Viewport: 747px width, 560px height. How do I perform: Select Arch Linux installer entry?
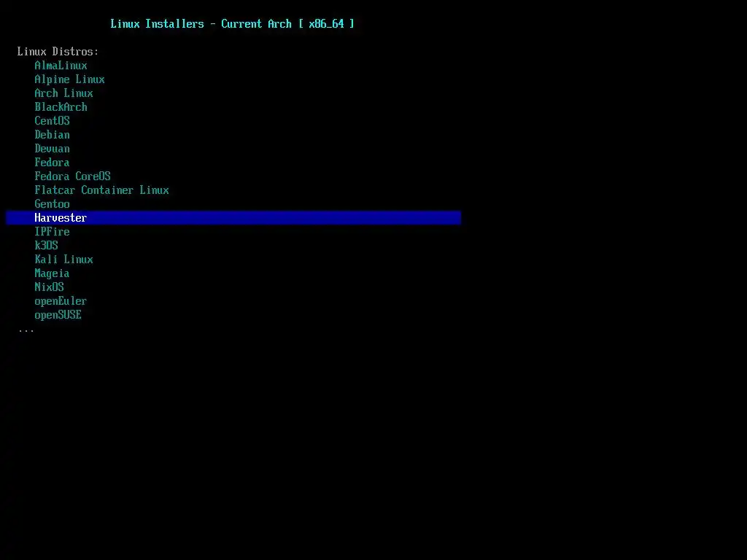pos(64,93)
